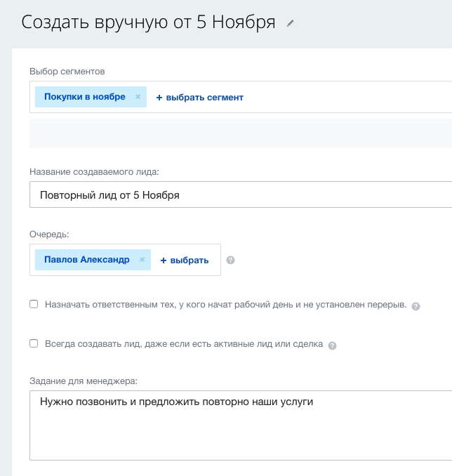Enable «Всегда создавать лид» checkbox
Image resolution: width=452 pixels, height=476 pixels.
pyautogui.click(x=34, y=343)
